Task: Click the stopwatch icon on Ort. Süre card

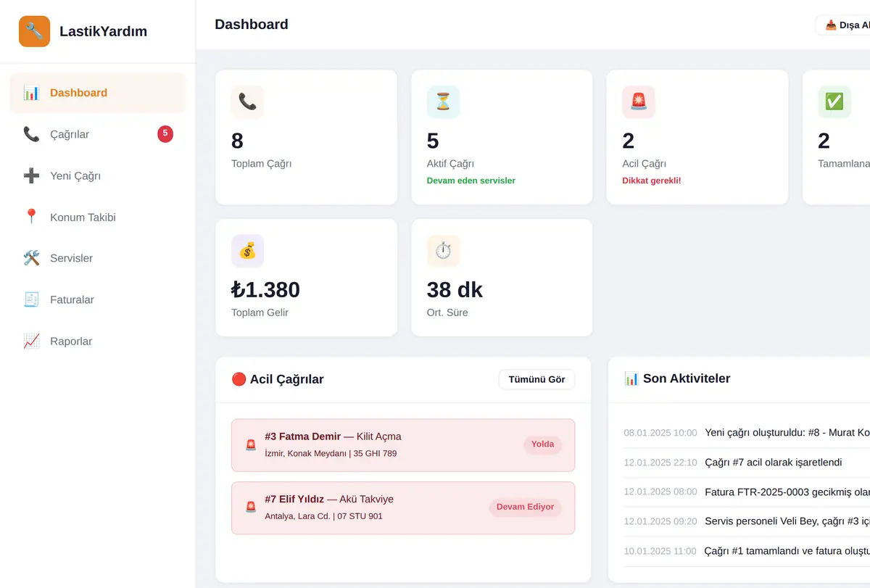Action: point(443,252)
